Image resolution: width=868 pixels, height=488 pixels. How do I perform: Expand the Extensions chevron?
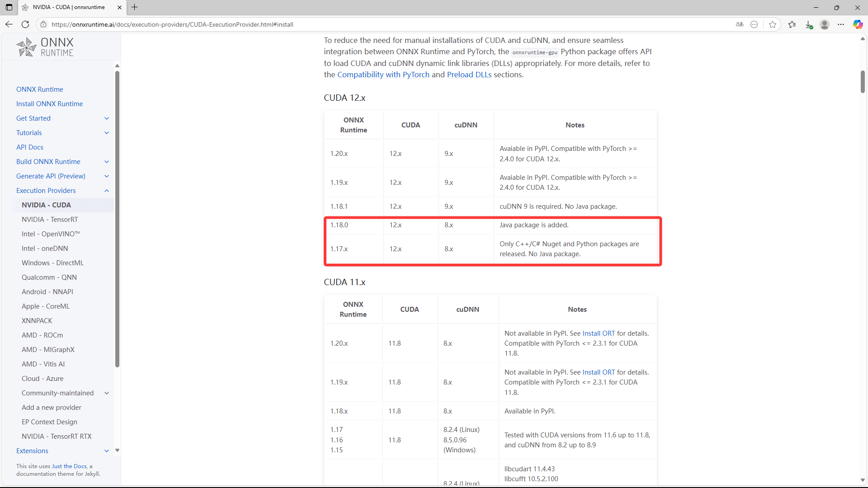click(107, 451)
